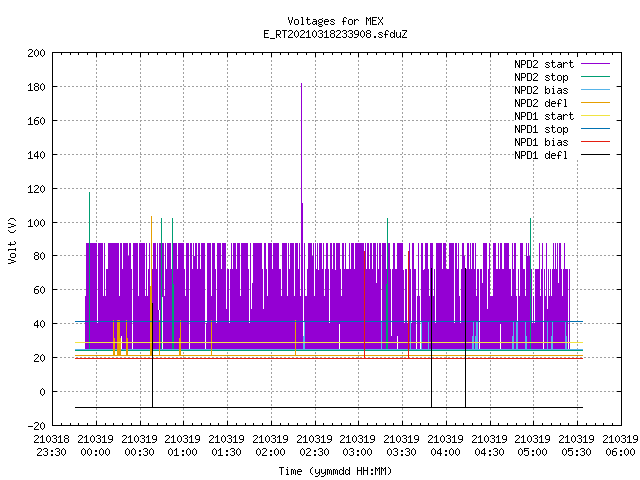Click the y-axis tick label 160

pyautogui.click(x=36, y=121)
